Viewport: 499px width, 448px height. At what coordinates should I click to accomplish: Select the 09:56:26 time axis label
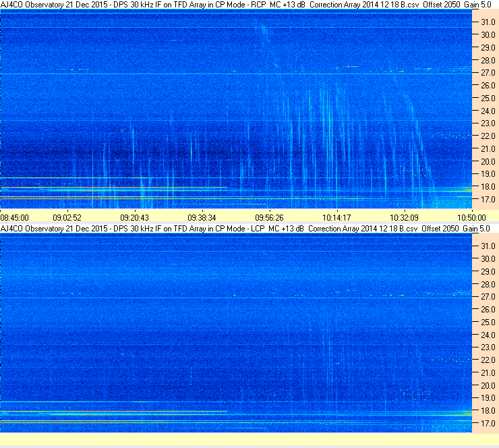coord(270,218)
